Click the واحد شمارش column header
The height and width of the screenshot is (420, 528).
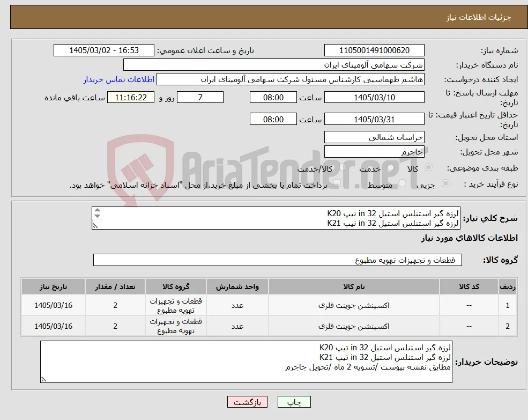click(237, 286)
